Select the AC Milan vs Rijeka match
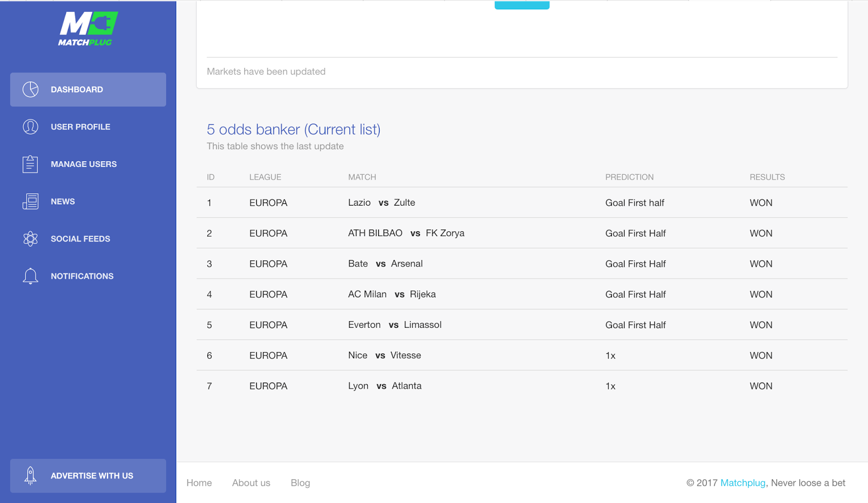 [x=392, y=294]
